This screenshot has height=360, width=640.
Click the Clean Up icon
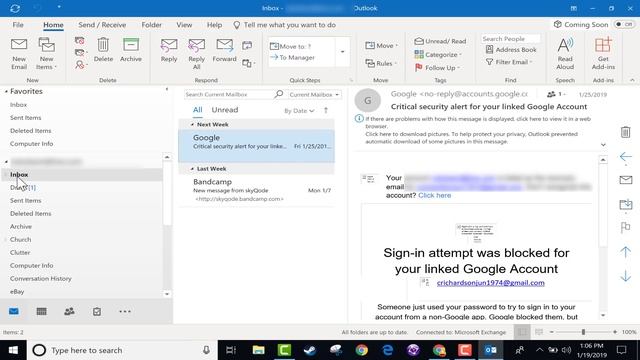click(80, 53)
